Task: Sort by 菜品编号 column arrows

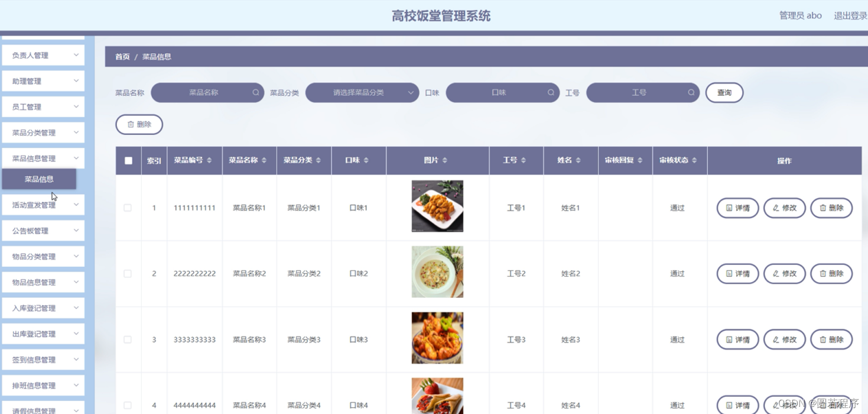Action: (x=209, y=160)
